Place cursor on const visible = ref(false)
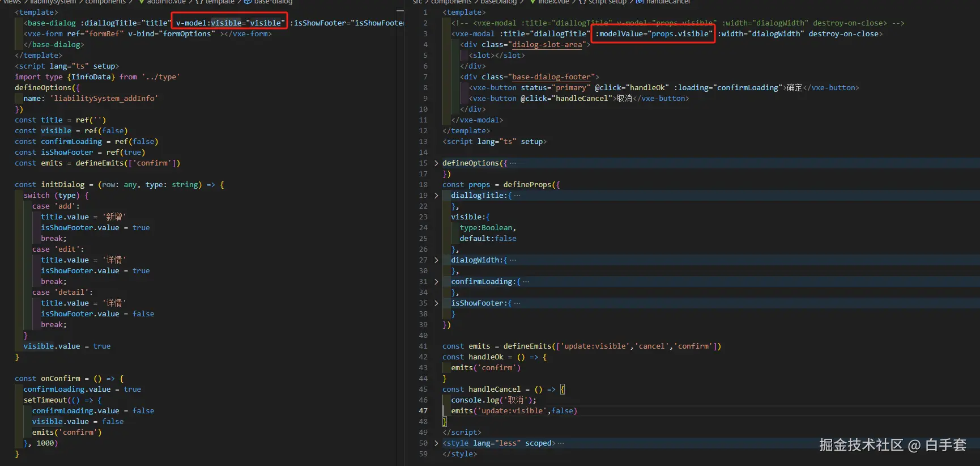This screenshot has width=980, height=466. tap(71, 131)
